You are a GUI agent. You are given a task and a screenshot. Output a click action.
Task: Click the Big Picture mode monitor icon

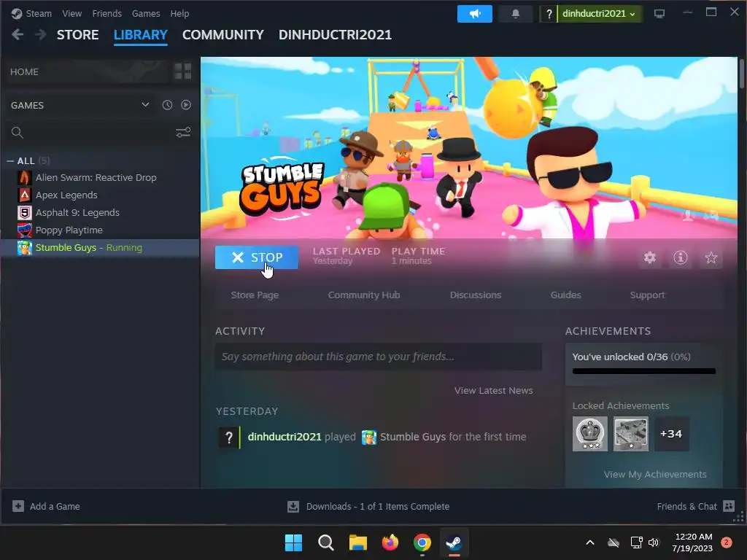pos(659,14)
